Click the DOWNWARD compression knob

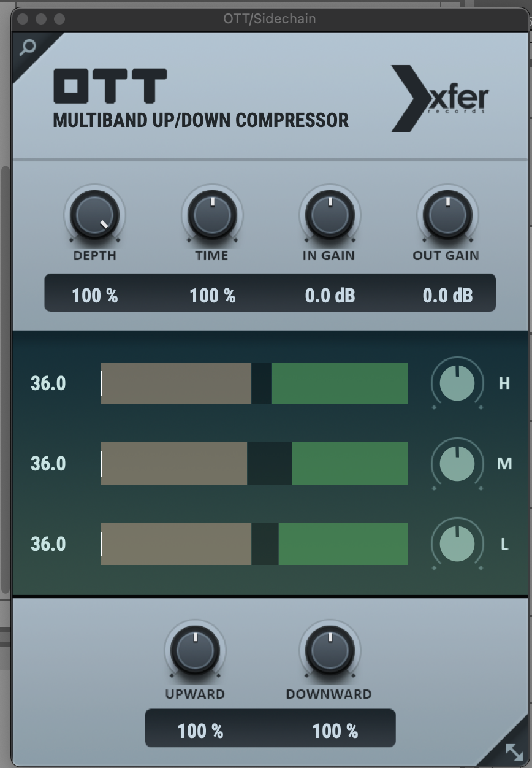click(330, 649)
